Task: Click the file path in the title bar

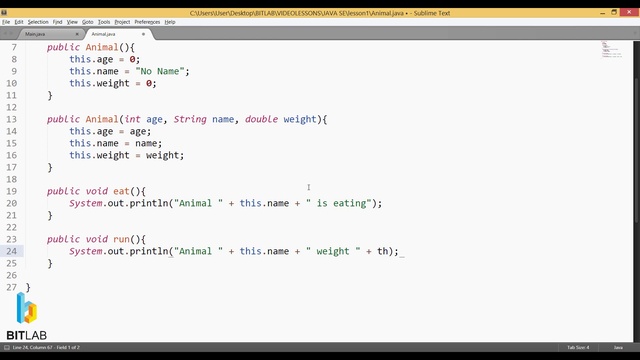Action: [x=297, y=13]
